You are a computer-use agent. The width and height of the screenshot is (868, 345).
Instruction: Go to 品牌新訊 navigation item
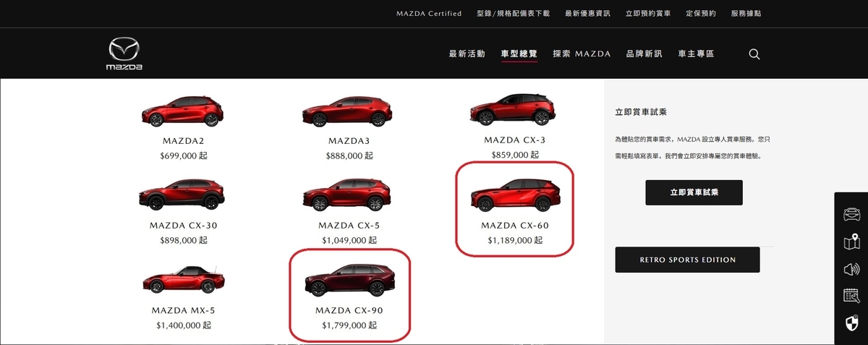tap(644, 54)
